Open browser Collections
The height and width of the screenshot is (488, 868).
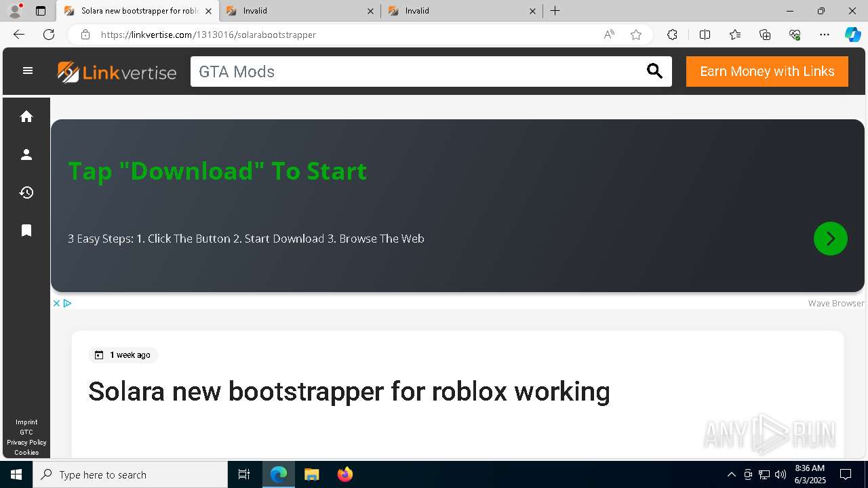[x=765, y=35]
